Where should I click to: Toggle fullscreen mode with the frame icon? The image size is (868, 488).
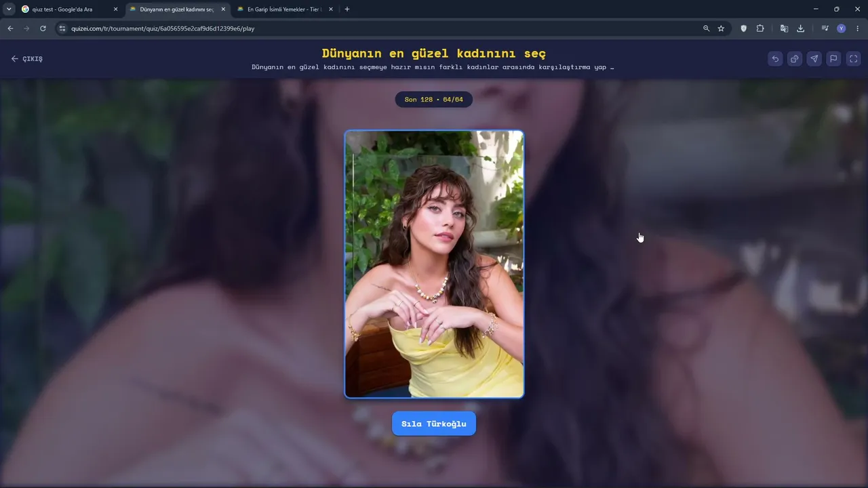tap(854, 59)
